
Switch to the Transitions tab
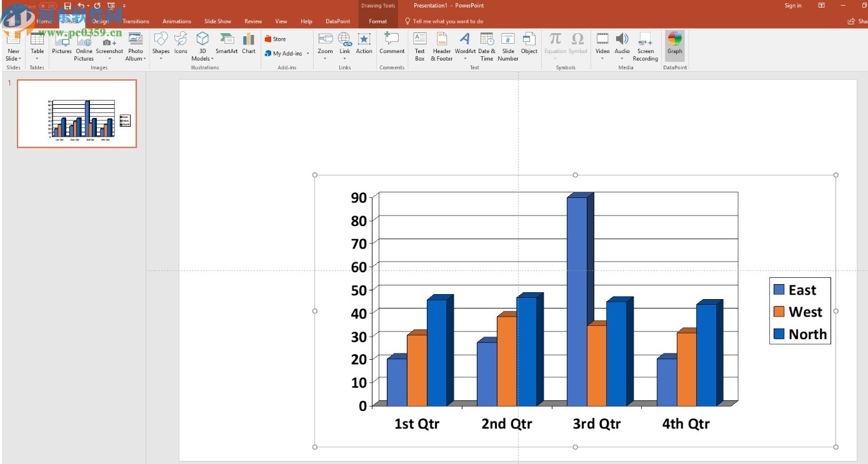136,21
